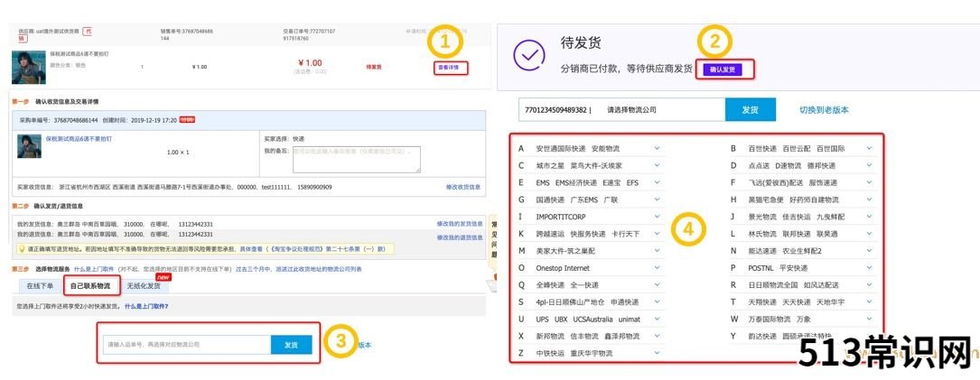Viewport: 980px width, 380px height.
Task: Click waybill number input 请输入运单号
Action: click(x=187, y=345)
